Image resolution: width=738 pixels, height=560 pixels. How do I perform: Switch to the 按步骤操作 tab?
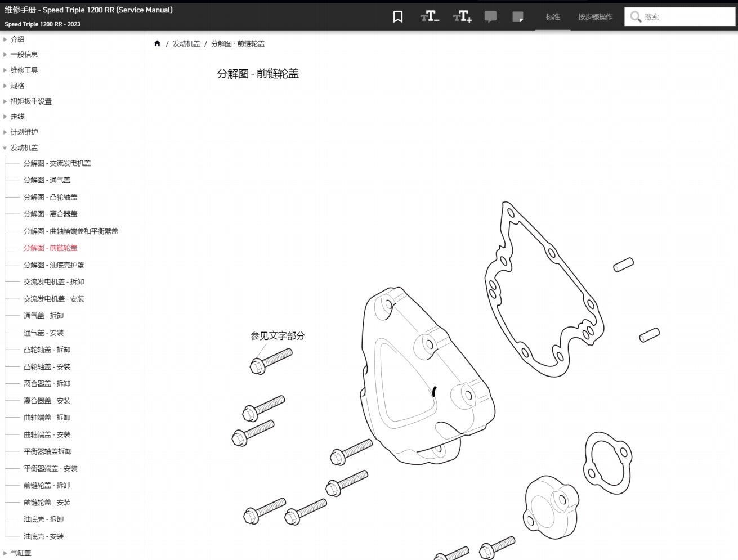pos(595,17)
